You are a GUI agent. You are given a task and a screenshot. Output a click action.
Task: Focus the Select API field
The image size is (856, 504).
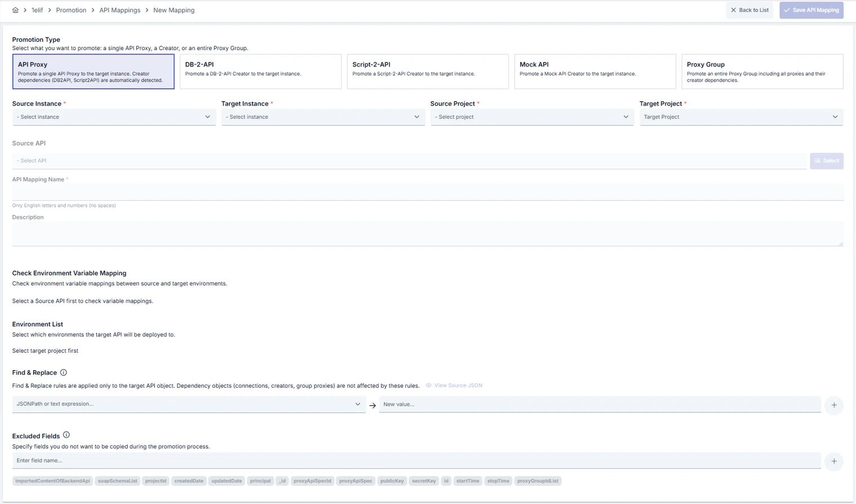409,161
